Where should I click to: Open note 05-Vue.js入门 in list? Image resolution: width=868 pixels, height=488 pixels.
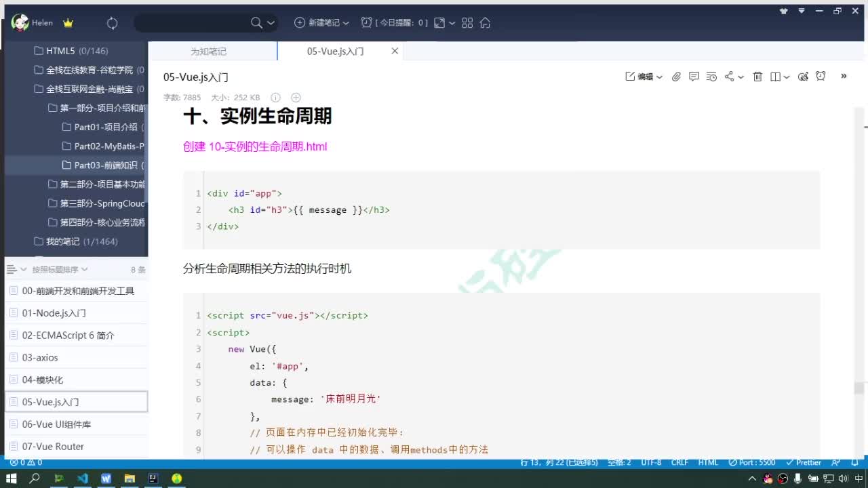point(76,402)
